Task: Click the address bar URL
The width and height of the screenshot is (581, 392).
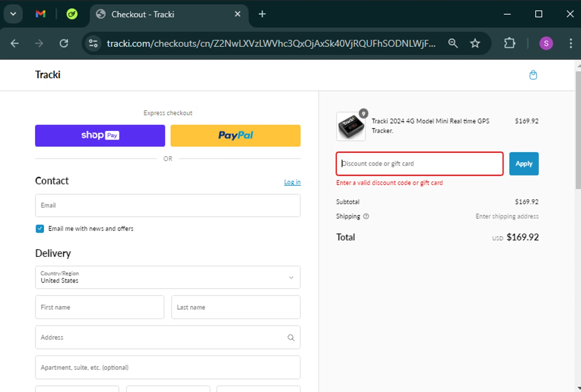Action: (271, 43)
